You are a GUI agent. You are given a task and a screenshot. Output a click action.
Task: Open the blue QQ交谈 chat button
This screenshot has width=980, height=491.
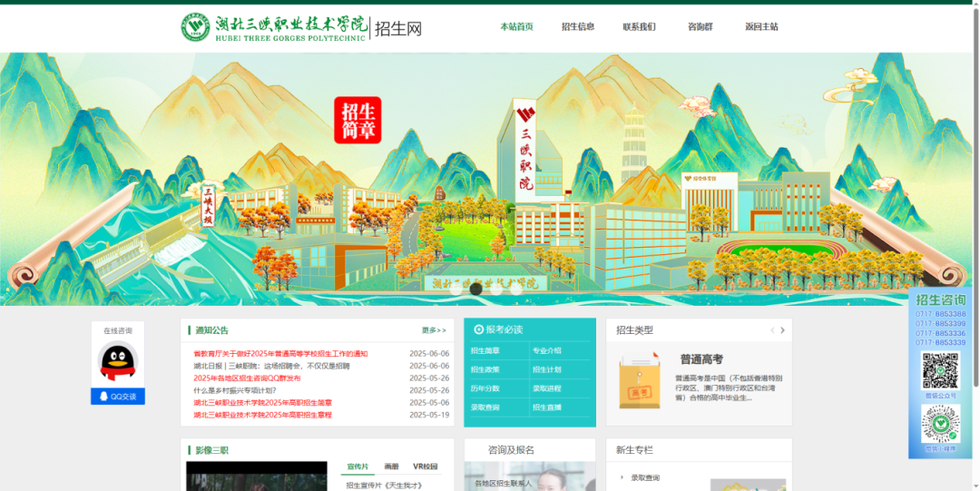[117, 397]
